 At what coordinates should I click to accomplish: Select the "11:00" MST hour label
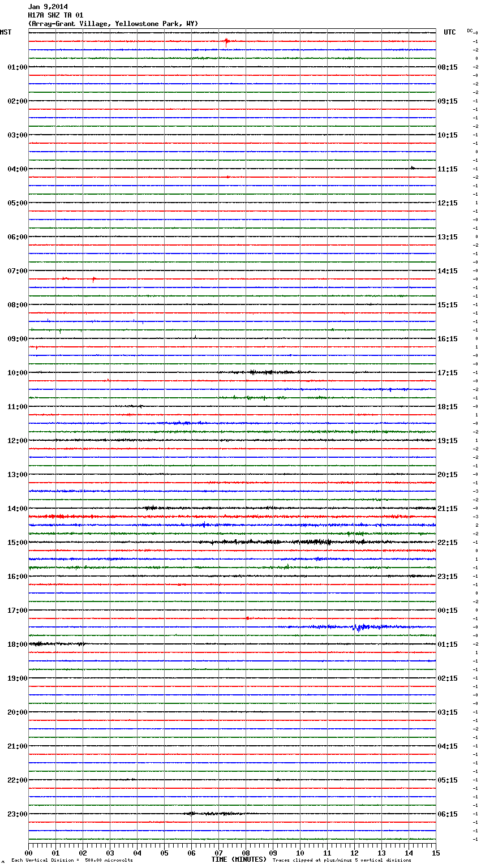[x=18, y=407]
